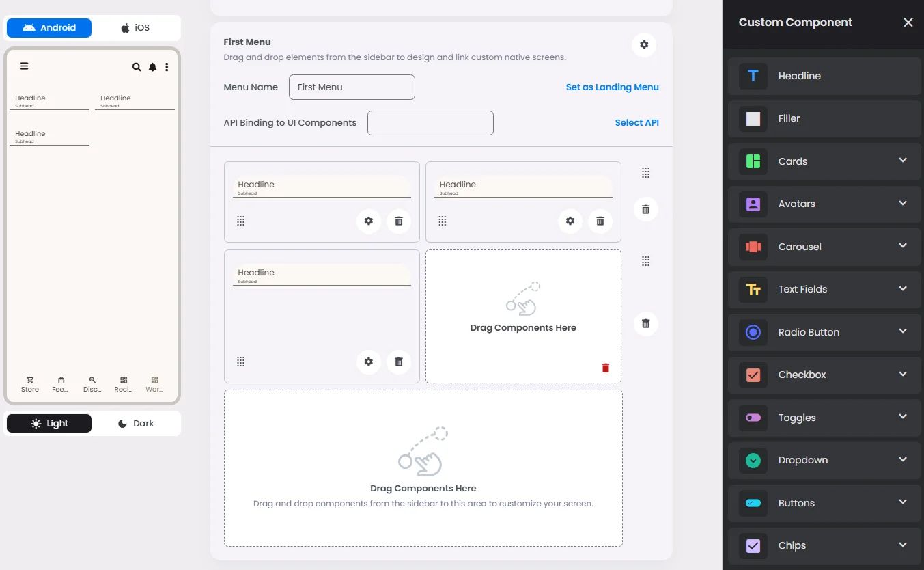Select the Filler component in sidebar
924x570 pixels.
824,119
